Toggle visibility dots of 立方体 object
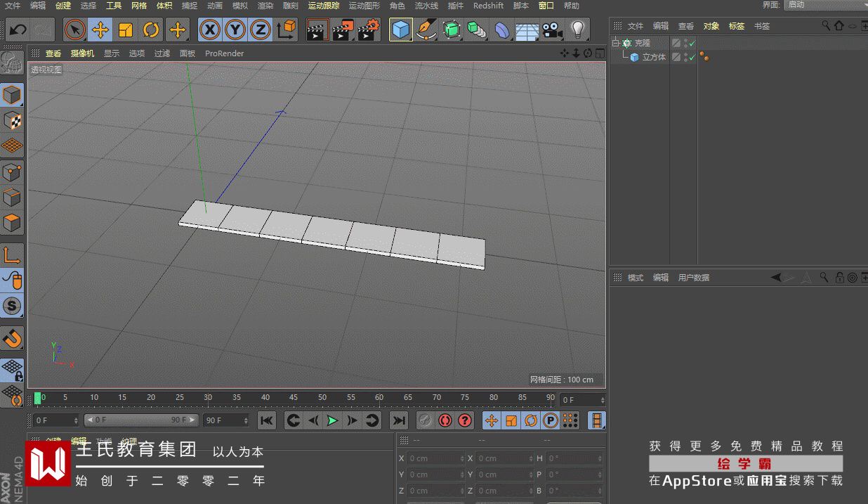The image size is (868, 504). [685, 57]
